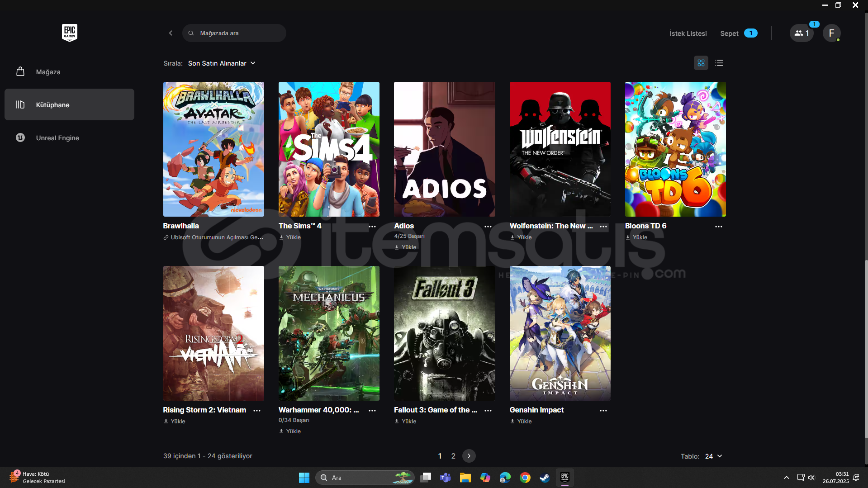The image size is (868, 488).
Task: Open Genshin Impact cover art
Action: tap(560, 333)
